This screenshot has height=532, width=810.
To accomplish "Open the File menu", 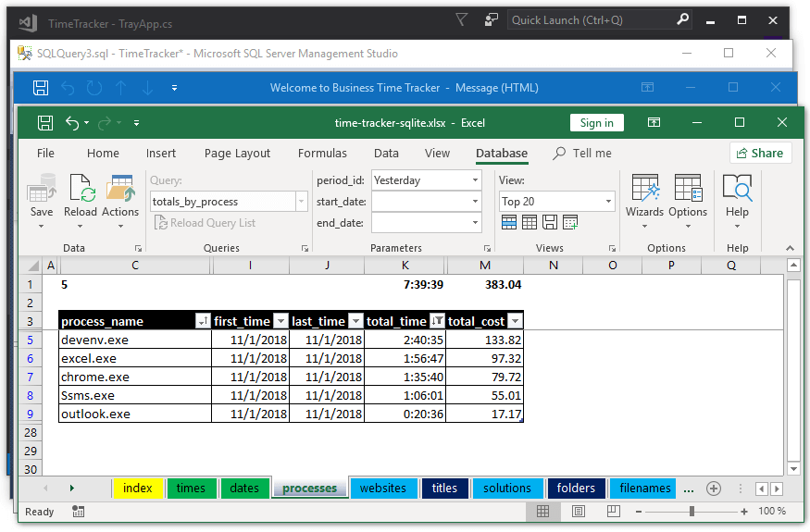I will click(45, 154).
